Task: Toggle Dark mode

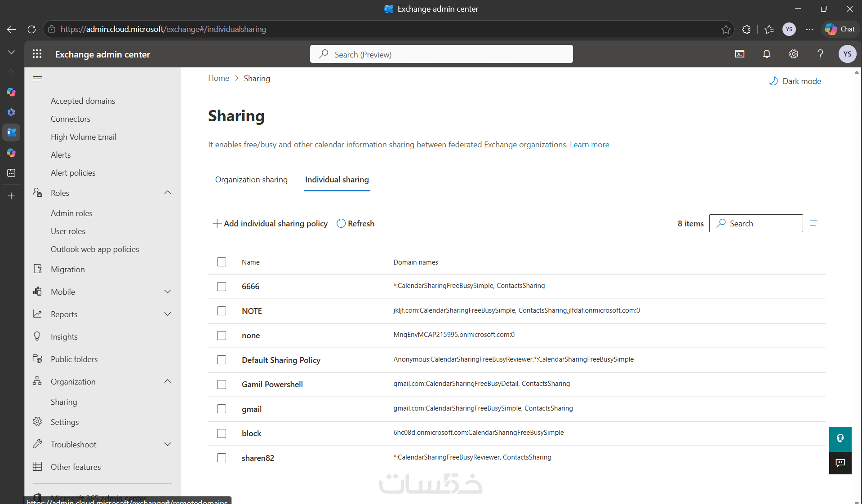Action: click(795, 81)
